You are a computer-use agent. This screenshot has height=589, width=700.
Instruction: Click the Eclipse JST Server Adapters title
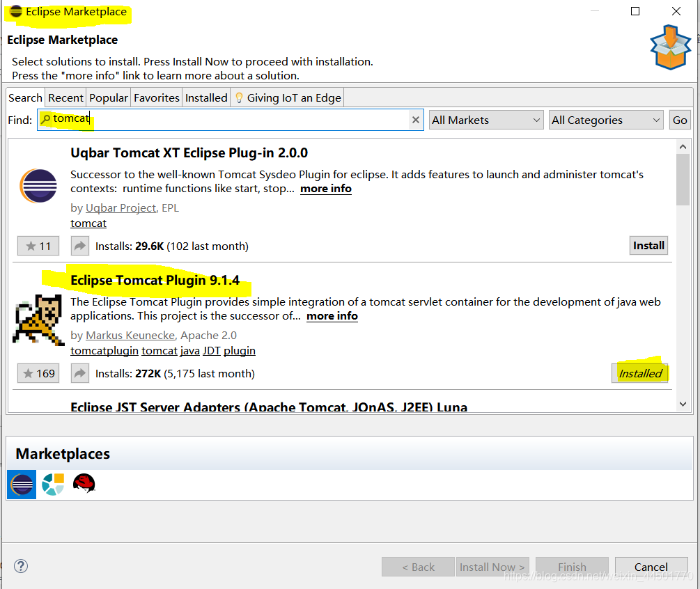[x=269, y=407]
